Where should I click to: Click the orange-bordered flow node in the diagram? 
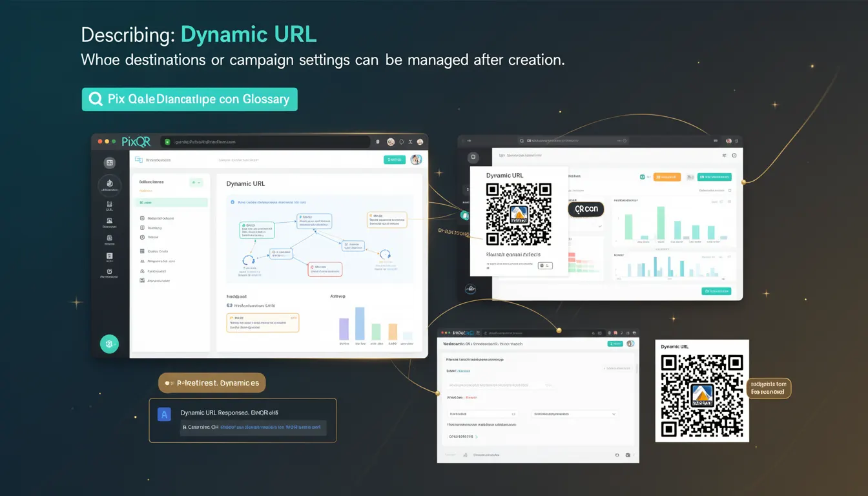[387, 220]
